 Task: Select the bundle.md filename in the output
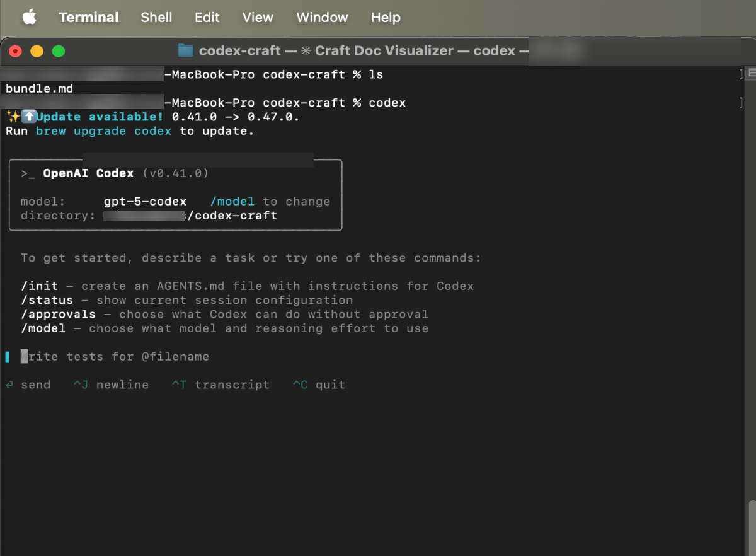tap(38, 88)
